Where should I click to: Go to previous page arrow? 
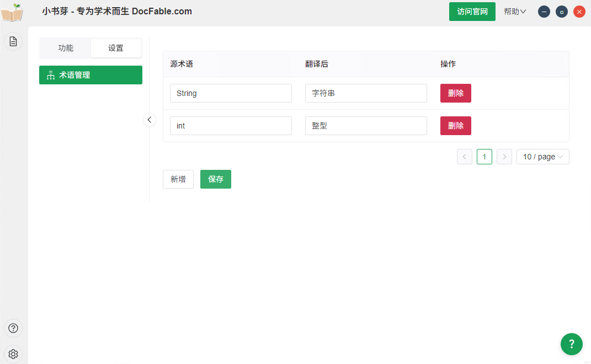(465, 157)
